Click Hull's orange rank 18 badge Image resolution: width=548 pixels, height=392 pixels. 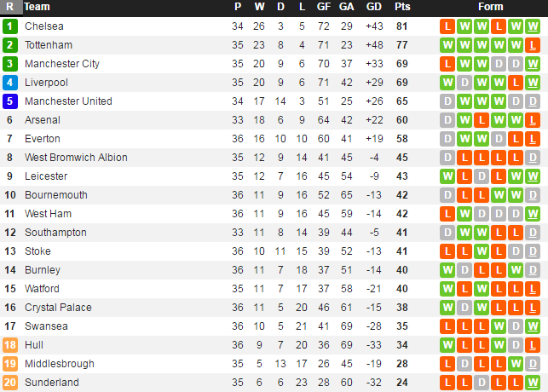(10, 345)
